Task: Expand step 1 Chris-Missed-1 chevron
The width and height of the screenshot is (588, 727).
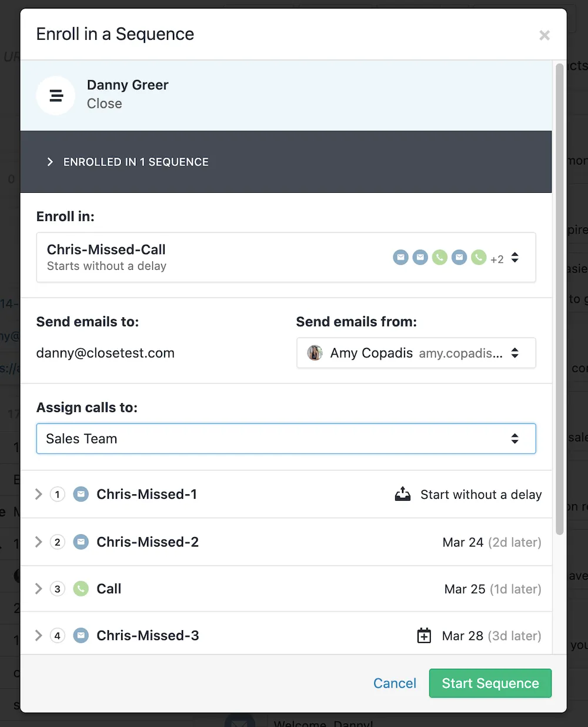Action: pyautogui.click(x=39, y=494)
